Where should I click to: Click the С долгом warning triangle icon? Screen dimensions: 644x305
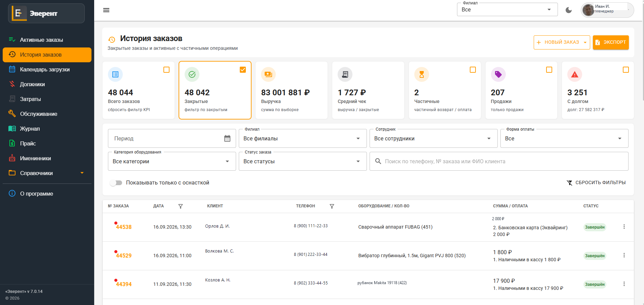coord(575,74)
